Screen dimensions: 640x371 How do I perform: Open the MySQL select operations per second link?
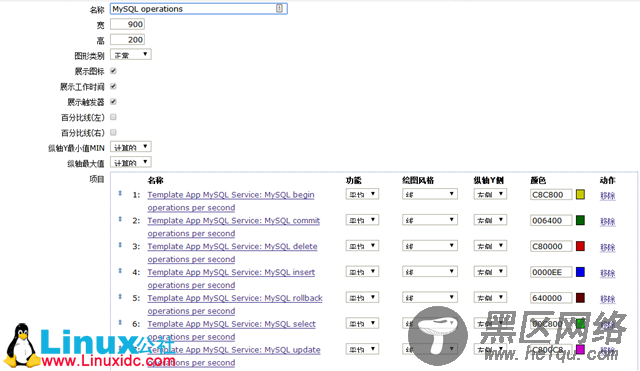click(232, 330)
